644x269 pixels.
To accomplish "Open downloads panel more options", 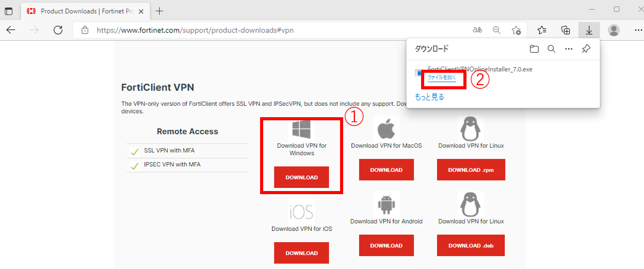I will pyautogui.click(x=569, y=49).
